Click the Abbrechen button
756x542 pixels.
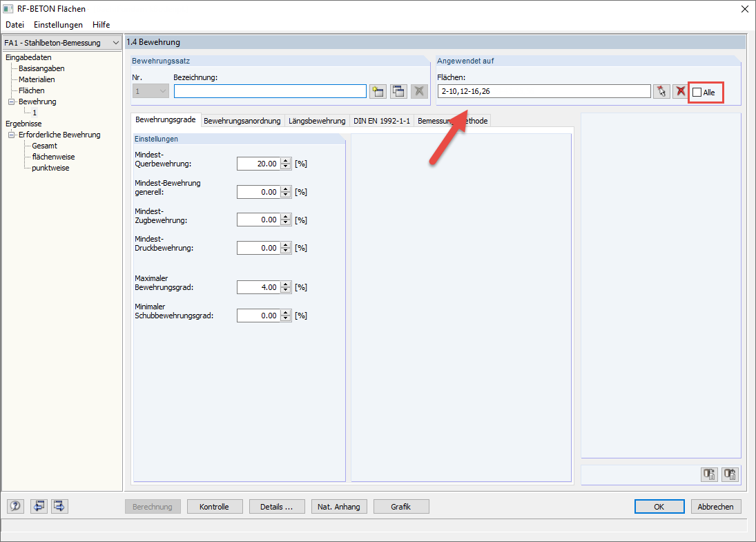coord(715,507)
